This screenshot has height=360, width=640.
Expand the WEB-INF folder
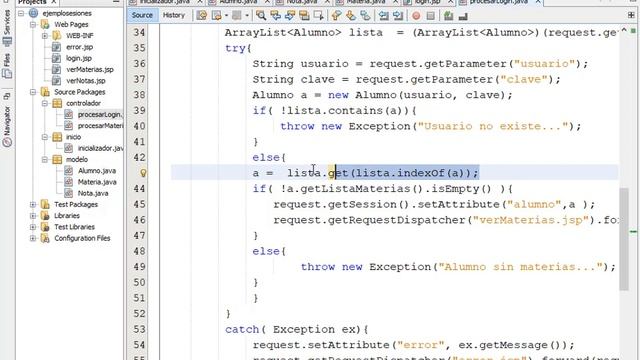point(45,36)
